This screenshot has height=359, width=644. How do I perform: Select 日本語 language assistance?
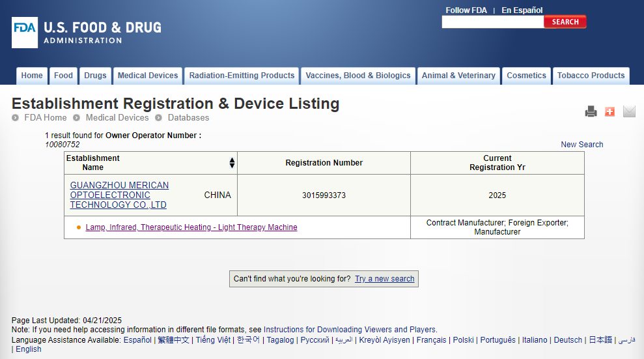[600, 340]
